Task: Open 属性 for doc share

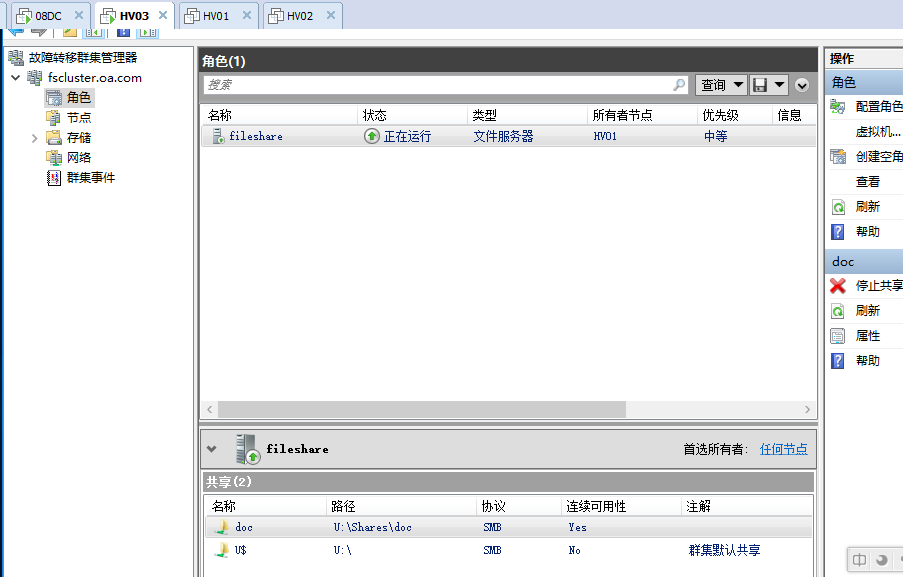Action: point(866,336)
